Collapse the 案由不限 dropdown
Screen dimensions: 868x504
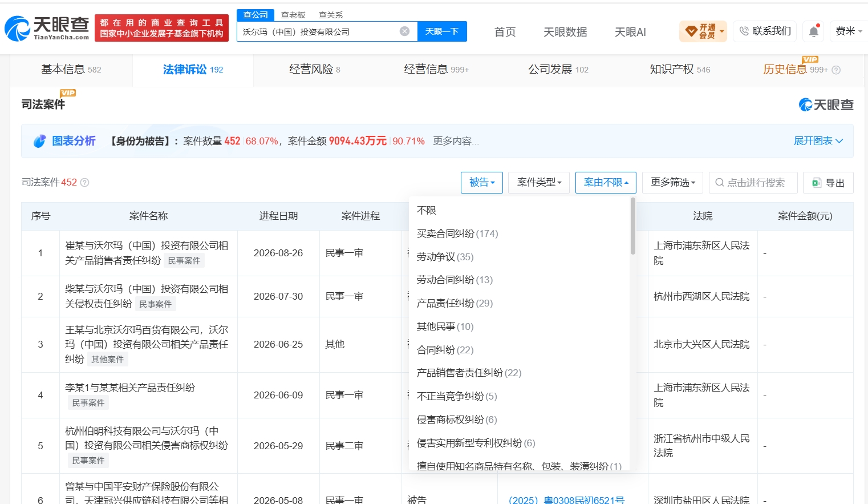tap(606, 183)
